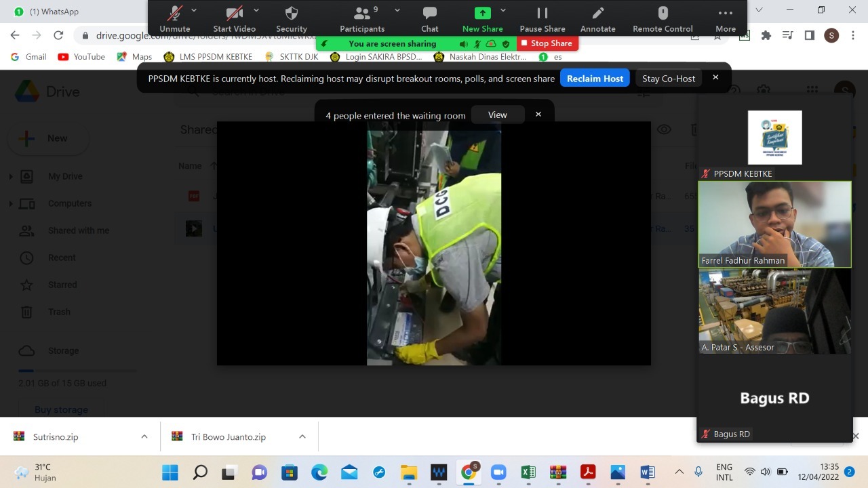Open taskbar Search
The width and height of the screenshot is (868, 488).
pyautogui.click(x=200, y=472)
